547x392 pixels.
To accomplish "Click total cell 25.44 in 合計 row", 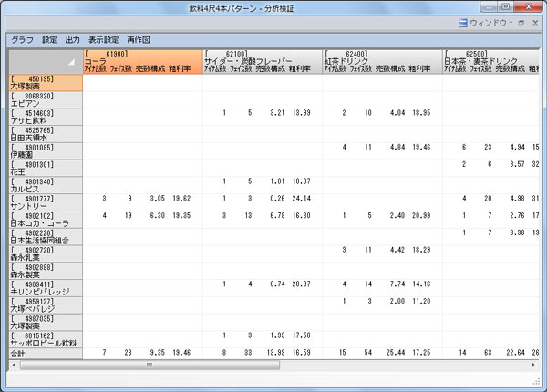I will pos(396,353).
